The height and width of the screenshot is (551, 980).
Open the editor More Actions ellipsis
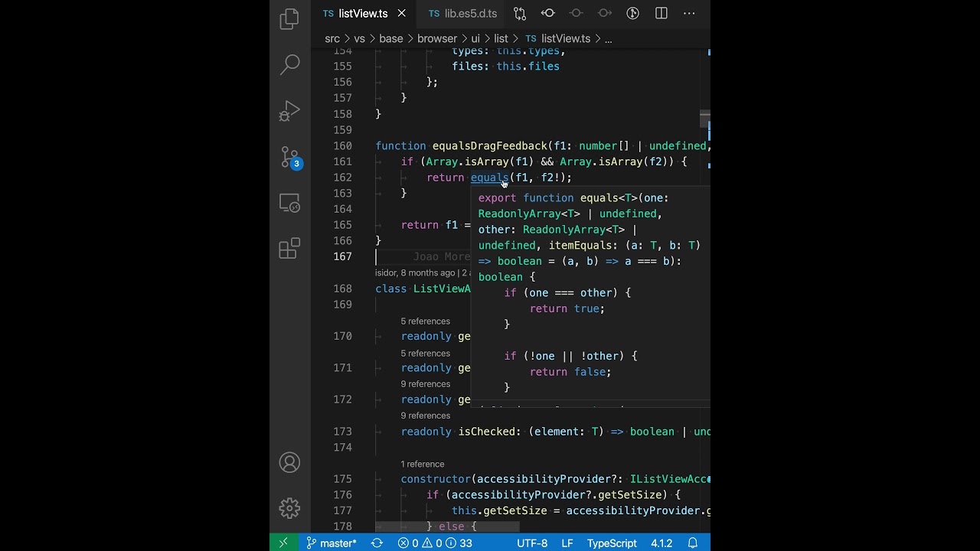click(689, 13)
